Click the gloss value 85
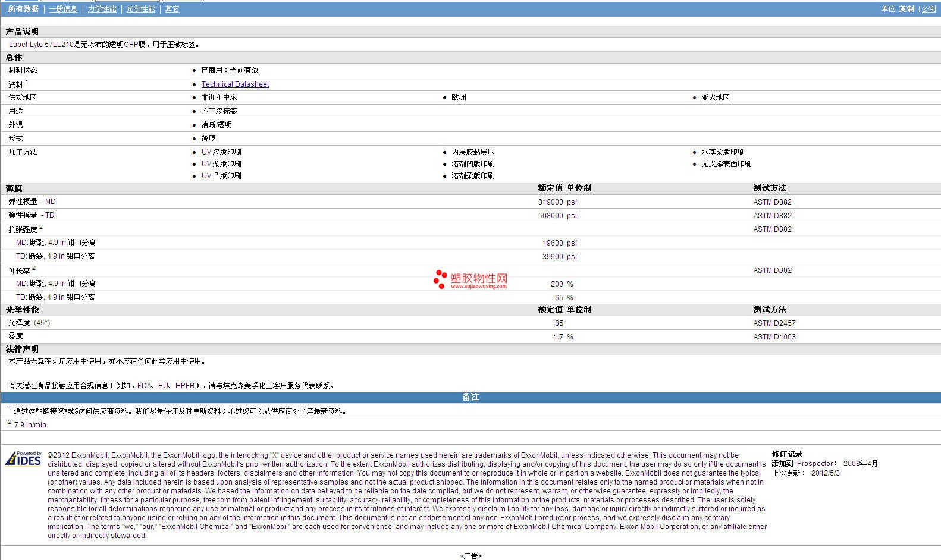The image size is (941, 560). [559, 323]
